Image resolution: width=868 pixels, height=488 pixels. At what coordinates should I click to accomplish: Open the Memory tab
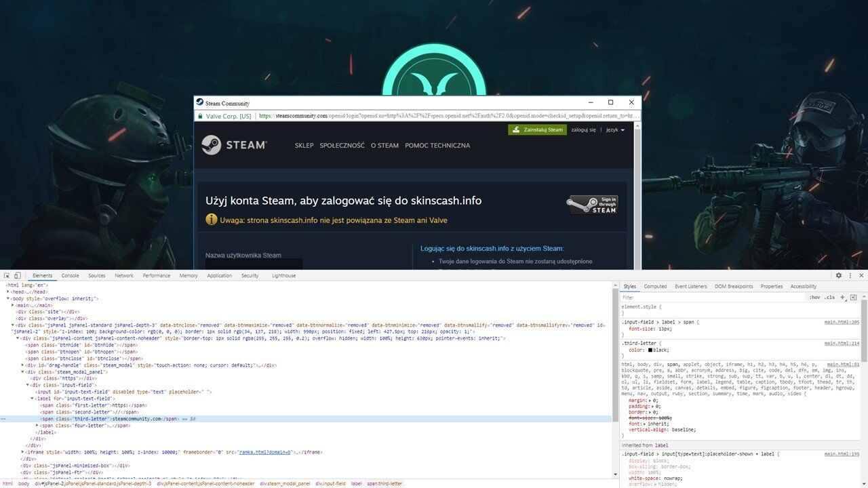tap(189, 276)
